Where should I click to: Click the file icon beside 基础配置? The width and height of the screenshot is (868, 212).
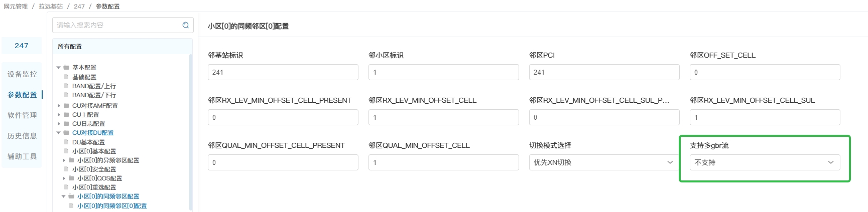point(66,77)
